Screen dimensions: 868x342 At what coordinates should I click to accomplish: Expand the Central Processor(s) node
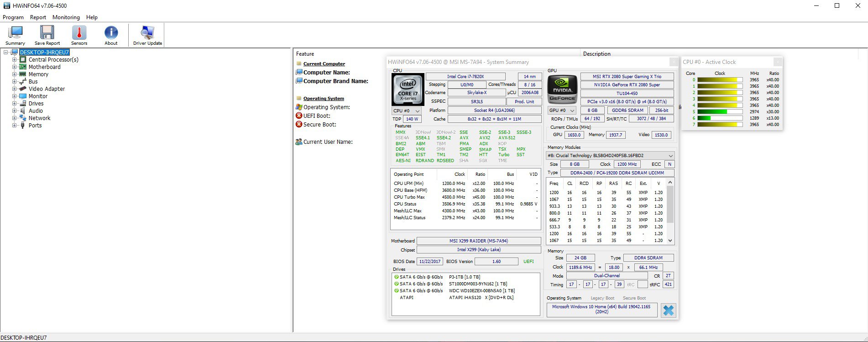14,60
